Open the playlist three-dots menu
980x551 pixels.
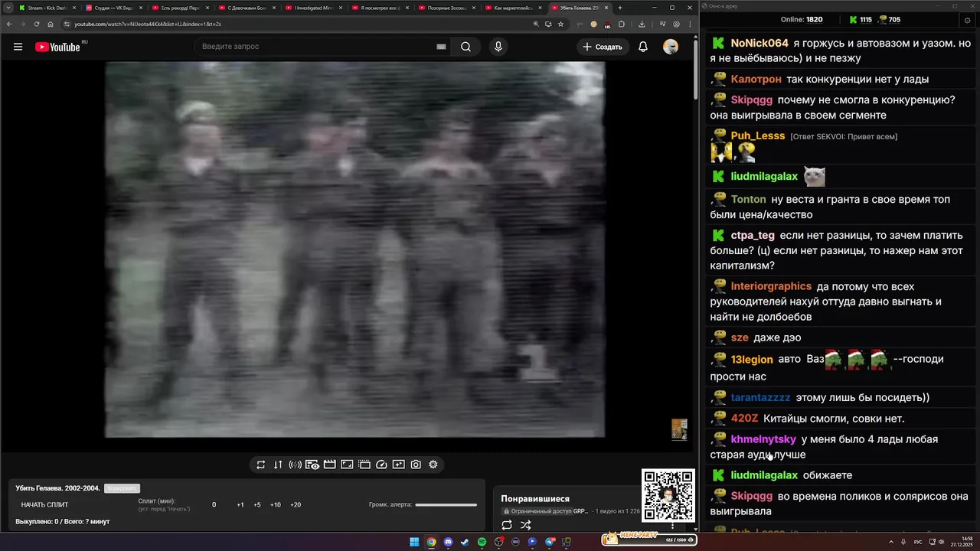[x=673, y=525]
